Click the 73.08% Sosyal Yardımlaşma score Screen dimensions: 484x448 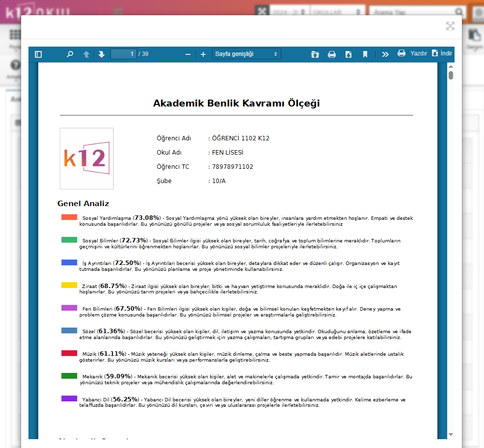click(x=148, y=217)
